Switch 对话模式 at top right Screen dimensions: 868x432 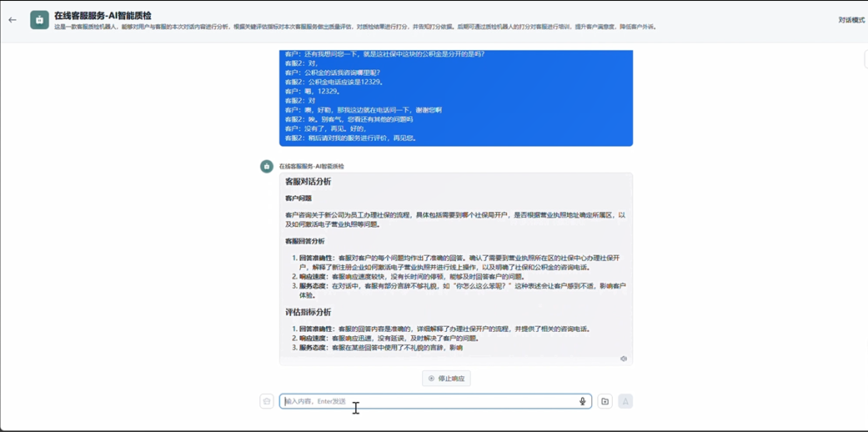click(851, 20)
